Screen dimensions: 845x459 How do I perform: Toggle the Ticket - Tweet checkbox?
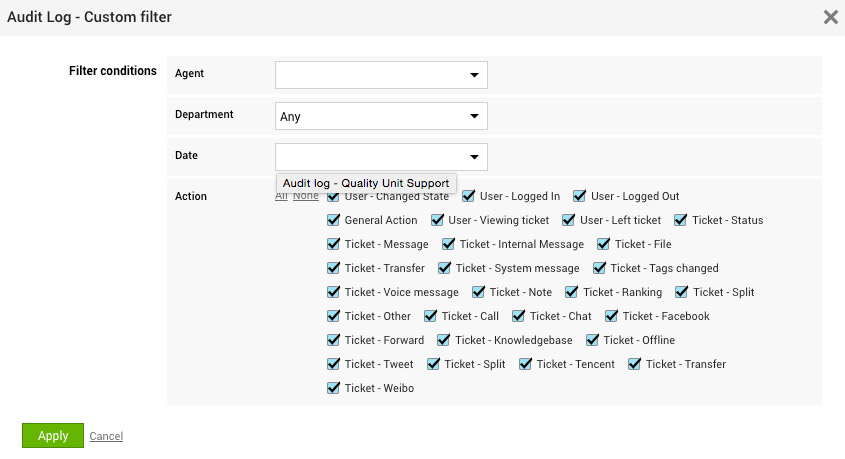click(x=335, y=364)
